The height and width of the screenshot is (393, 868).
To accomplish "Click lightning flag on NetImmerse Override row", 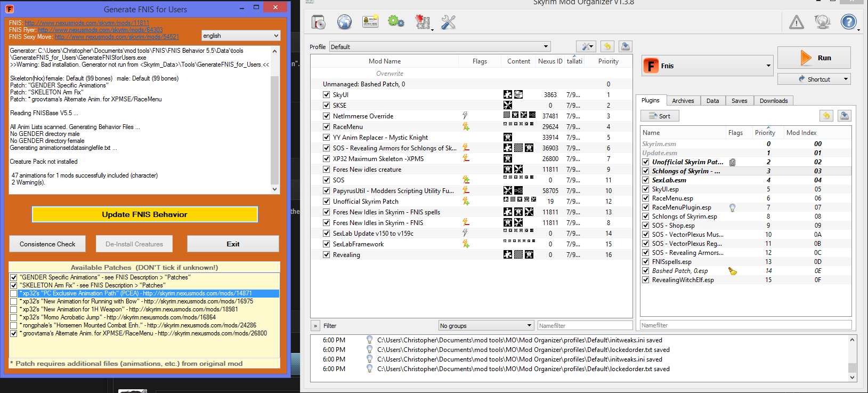I will [465, 116].
